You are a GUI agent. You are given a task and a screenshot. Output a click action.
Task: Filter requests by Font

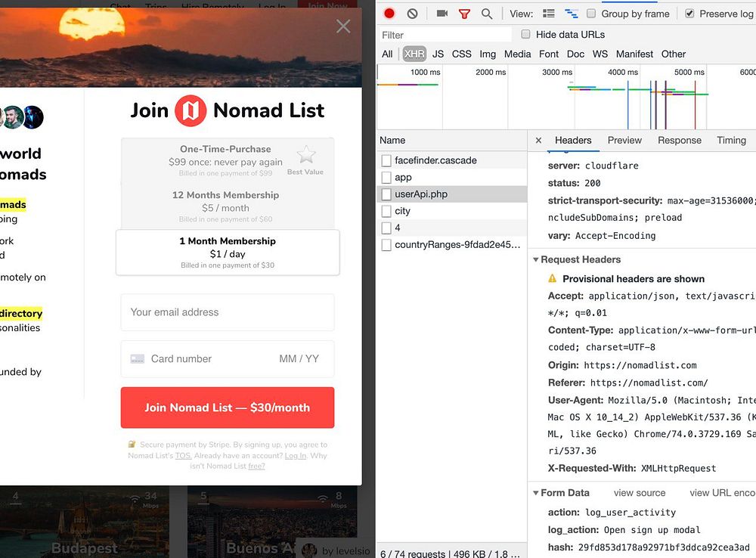point(549,54)
